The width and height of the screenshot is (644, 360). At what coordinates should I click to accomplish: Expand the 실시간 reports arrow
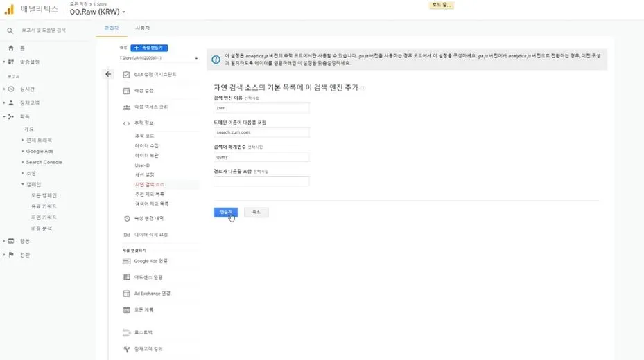(4, 89)
